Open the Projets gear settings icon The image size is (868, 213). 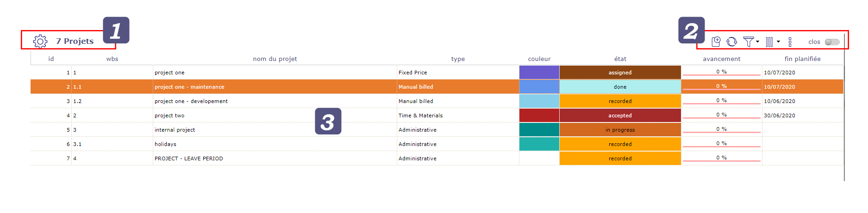[40, 41]
